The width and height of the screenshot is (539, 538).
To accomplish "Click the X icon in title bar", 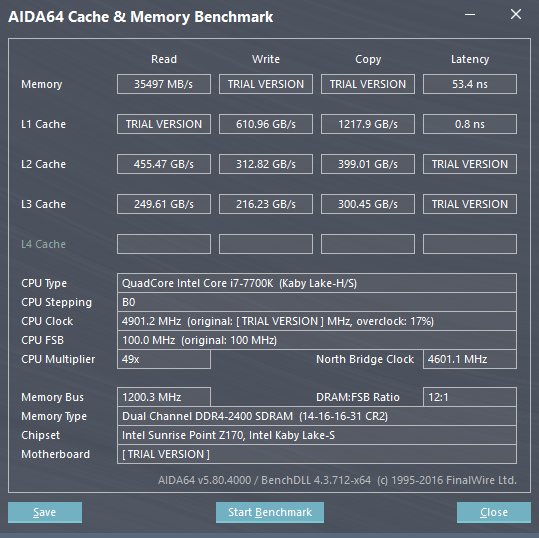I will point(516,14).
